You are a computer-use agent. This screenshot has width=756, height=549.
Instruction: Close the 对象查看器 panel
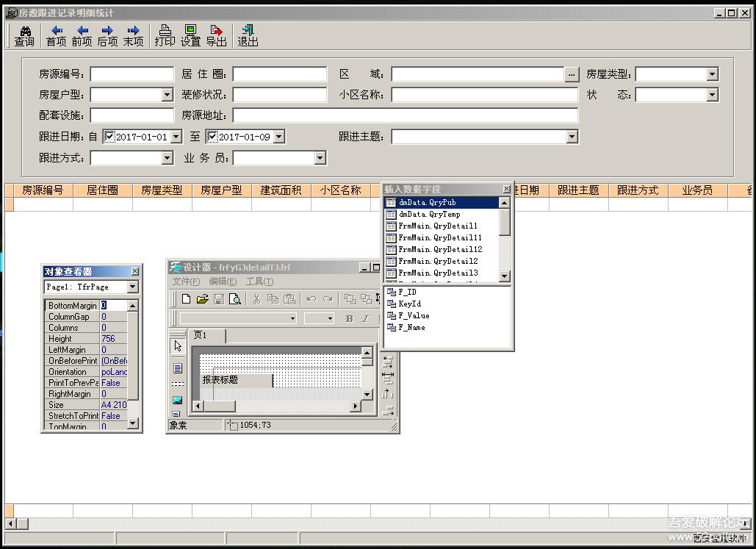(135, 272)
